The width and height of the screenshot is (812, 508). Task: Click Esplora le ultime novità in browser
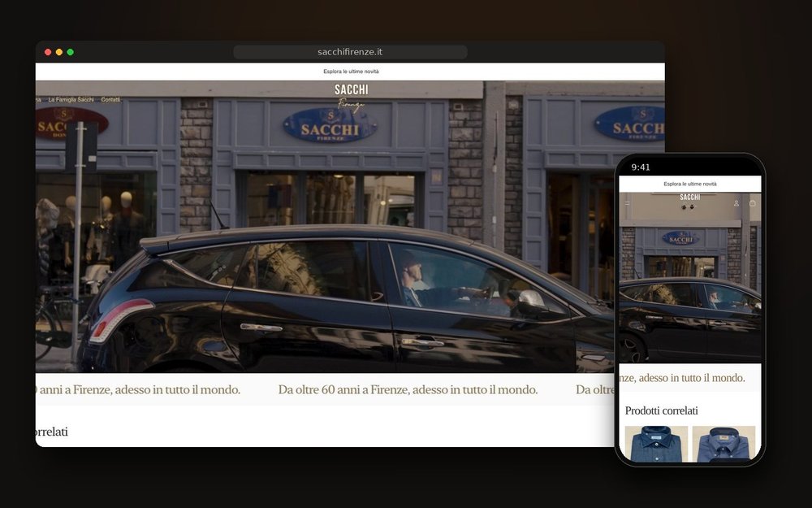[351, 72]
